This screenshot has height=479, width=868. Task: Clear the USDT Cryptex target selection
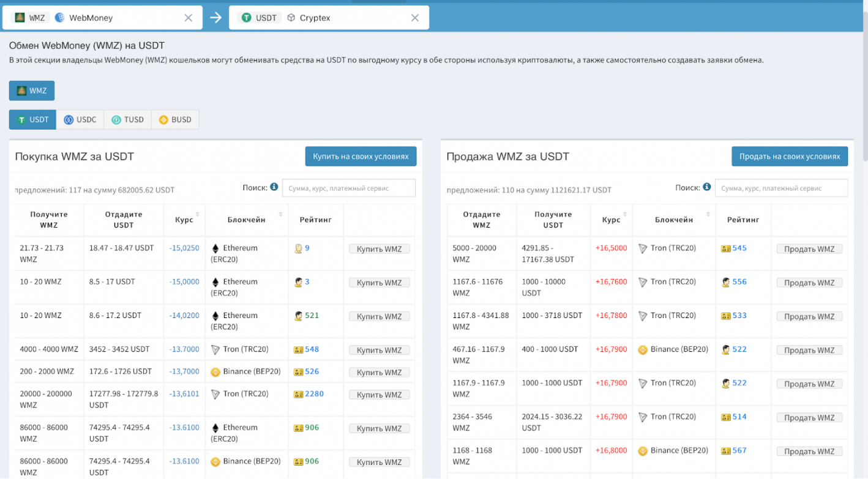coord(415,18)
